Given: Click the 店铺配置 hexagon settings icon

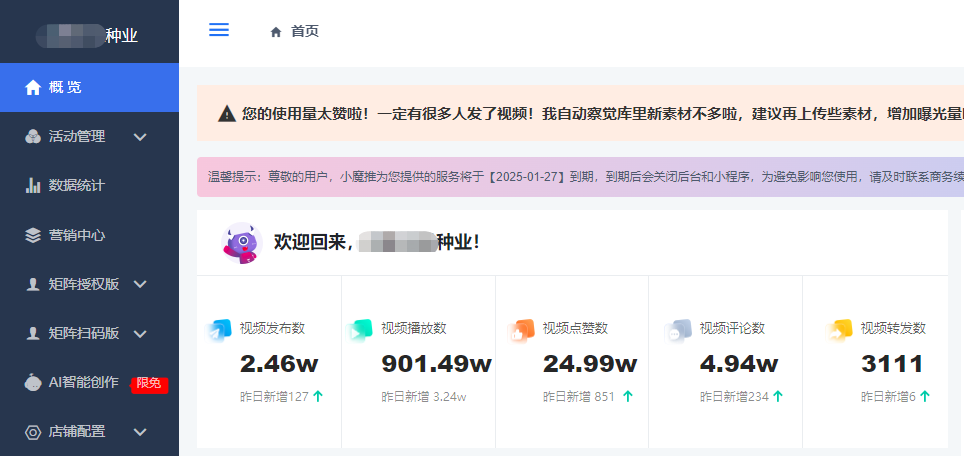Looking at the screenshot, I should 33,432.
